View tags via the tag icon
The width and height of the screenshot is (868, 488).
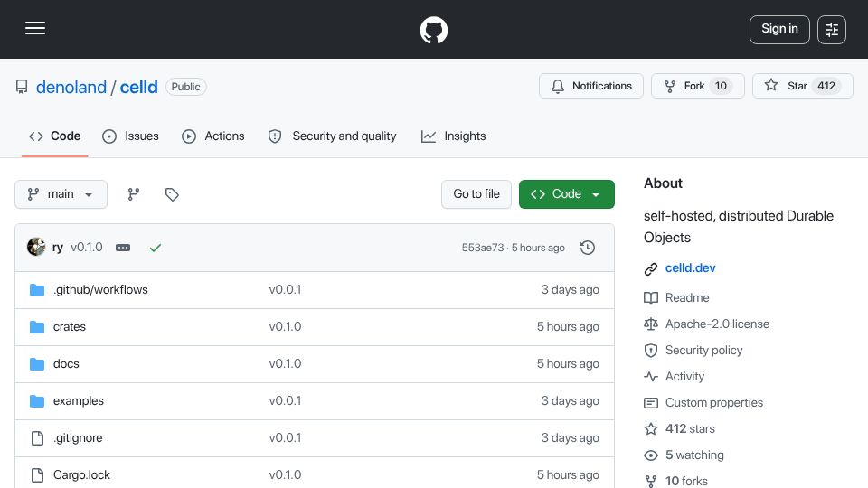(172, 194)
